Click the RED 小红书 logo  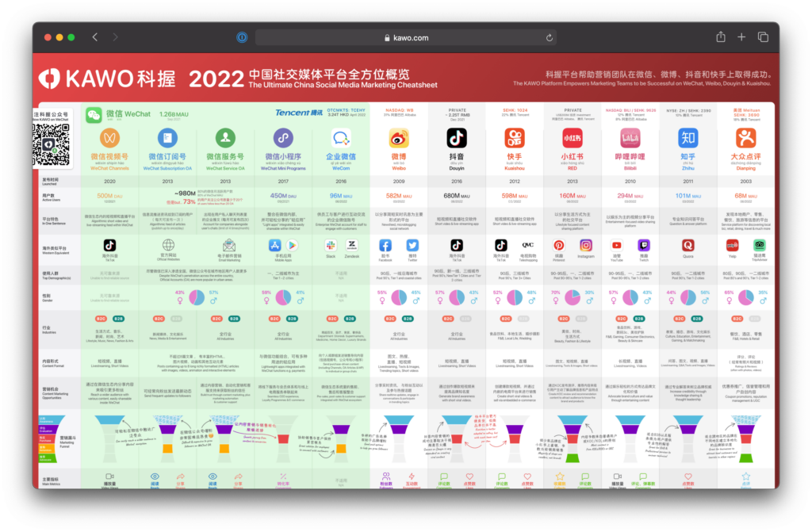pyautogui.click(x=573, y=138)
